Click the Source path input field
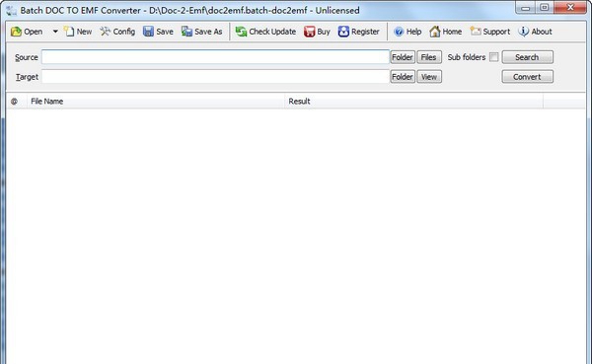The height and width of the screenshot is (364, 592). (215, 57)
